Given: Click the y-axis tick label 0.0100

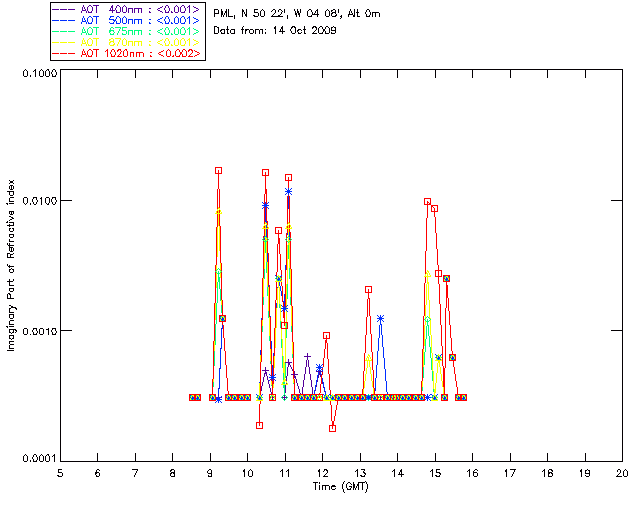Looking at the screenshot, I should point(40,201).
